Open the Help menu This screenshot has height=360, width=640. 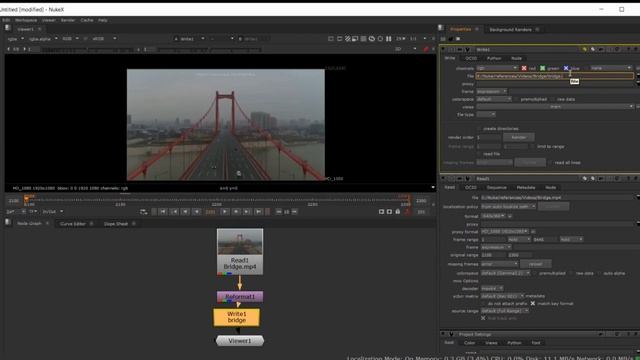(102, 20)
